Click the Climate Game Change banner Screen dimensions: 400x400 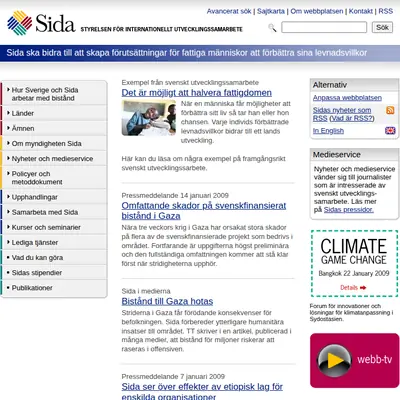click(x=354, y=263)
